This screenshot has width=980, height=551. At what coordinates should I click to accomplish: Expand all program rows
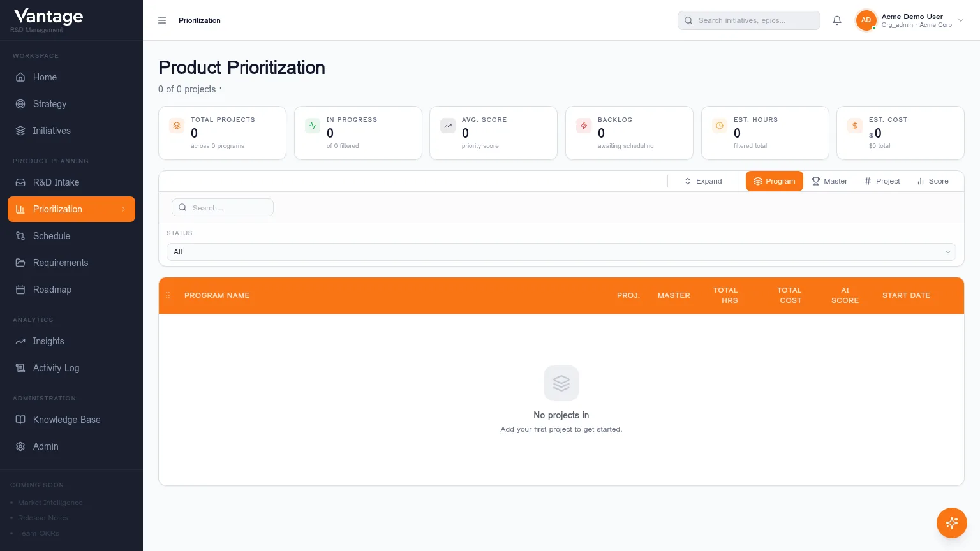703,181
